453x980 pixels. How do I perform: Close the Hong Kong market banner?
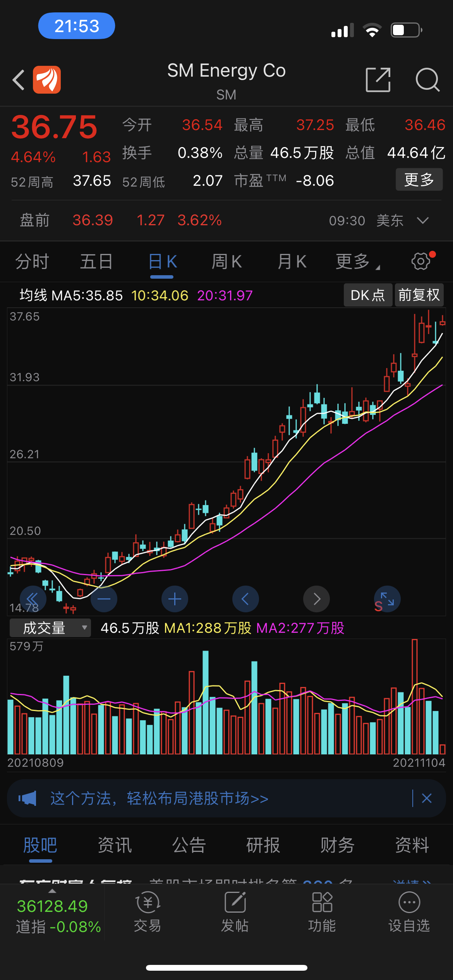[x=427, y=798]
